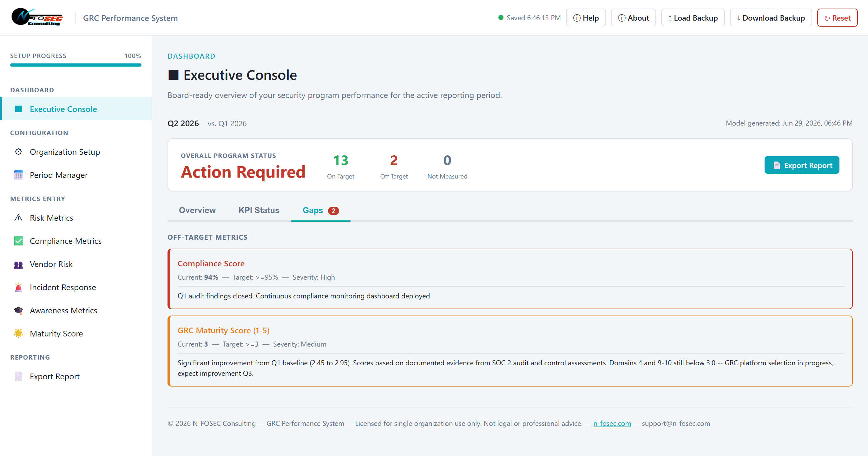Click the setup progress bar
The width and height of the screenshot is (868, 456).
coord(76,65)
